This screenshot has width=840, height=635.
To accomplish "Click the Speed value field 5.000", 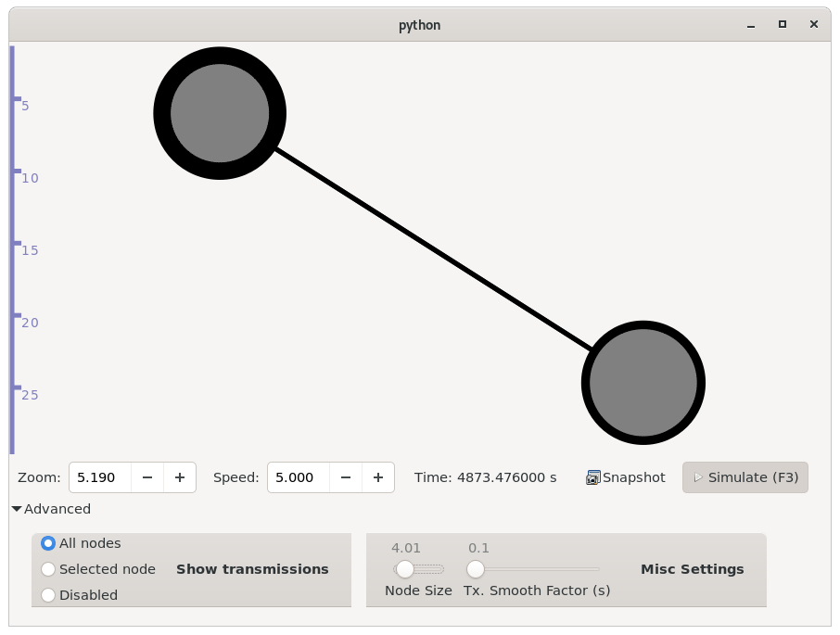I will click(299, 477).
